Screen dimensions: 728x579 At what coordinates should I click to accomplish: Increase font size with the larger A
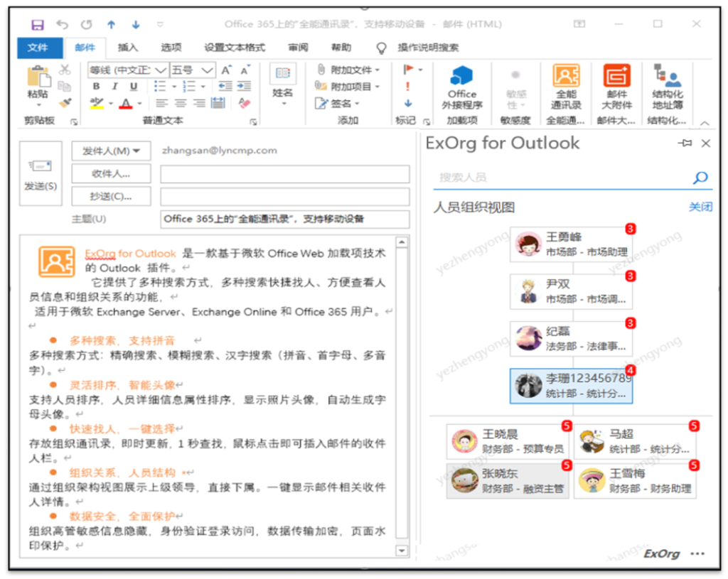click(x=226, y=70)
